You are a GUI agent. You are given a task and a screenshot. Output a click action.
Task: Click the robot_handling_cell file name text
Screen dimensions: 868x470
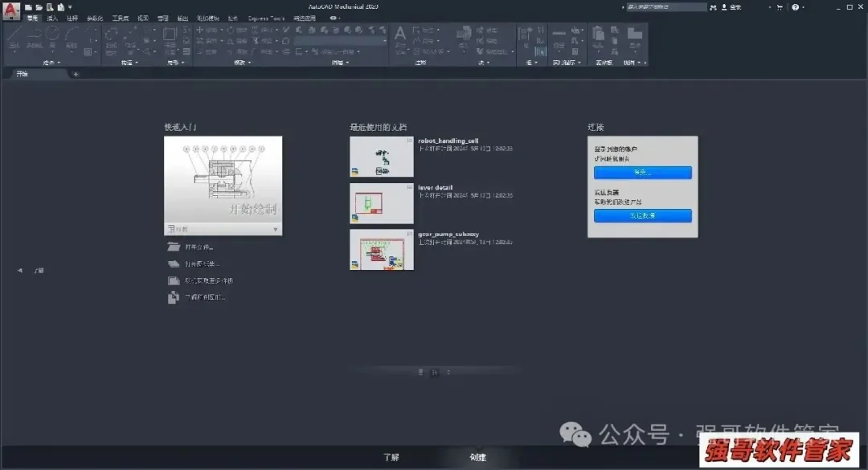(x=448, y=141)
